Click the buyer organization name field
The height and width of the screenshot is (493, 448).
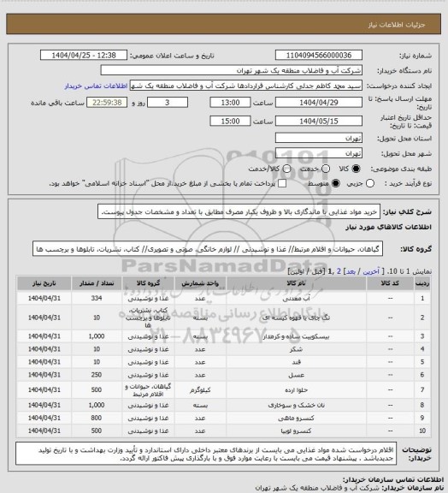[231, 70]
